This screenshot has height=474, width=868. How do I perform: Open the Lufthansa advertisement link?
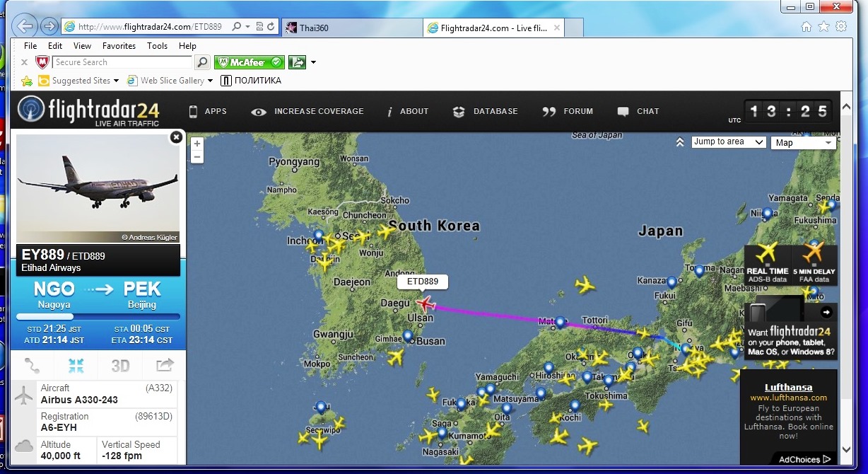pyautogui.click(x=788, y=387)
